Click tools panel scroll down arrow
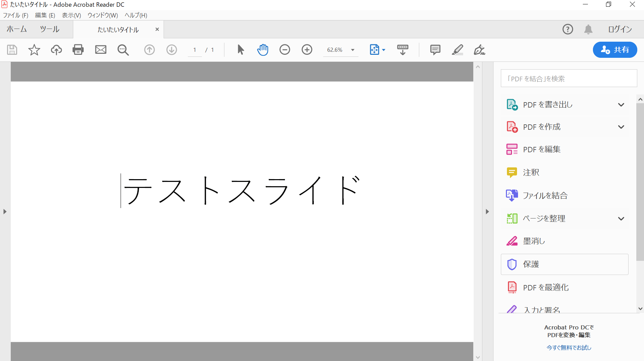The height and width of the screenshot is (361, 644). [640, 309]
